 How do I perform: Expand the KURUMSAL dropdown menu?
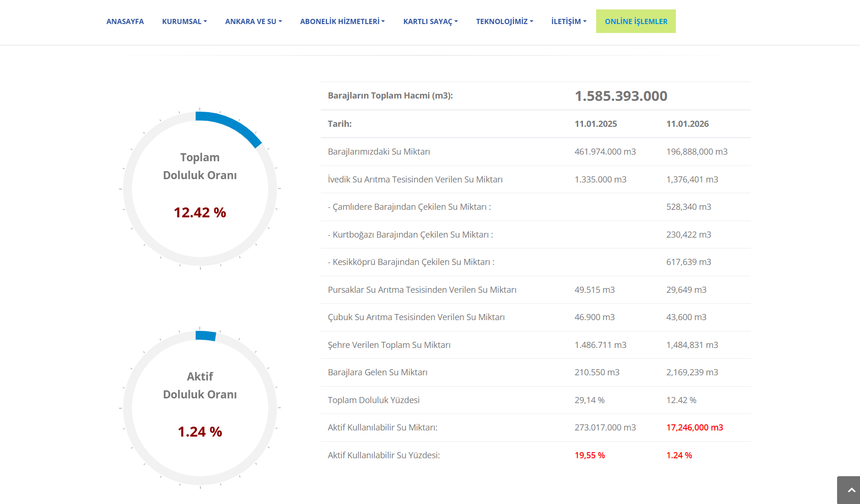[x=184, y=21]
